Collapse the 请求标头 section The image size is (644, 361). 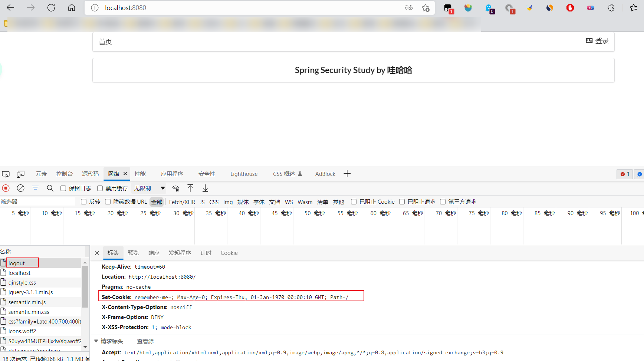click(x=96, y=341)
